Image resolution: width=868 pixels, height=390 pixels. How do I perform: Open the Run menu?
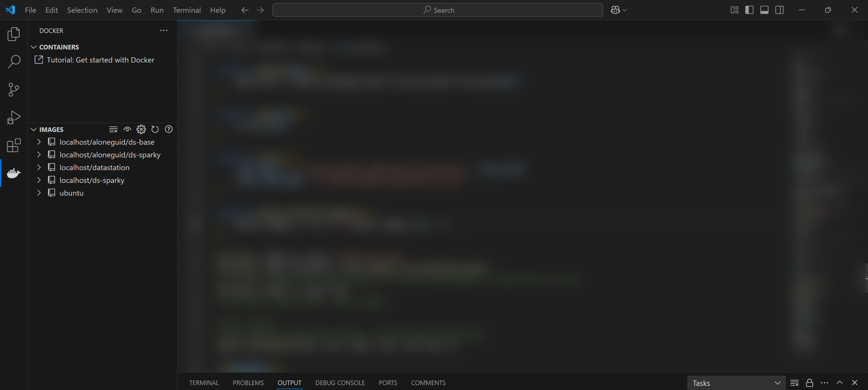tap(157, 10)
